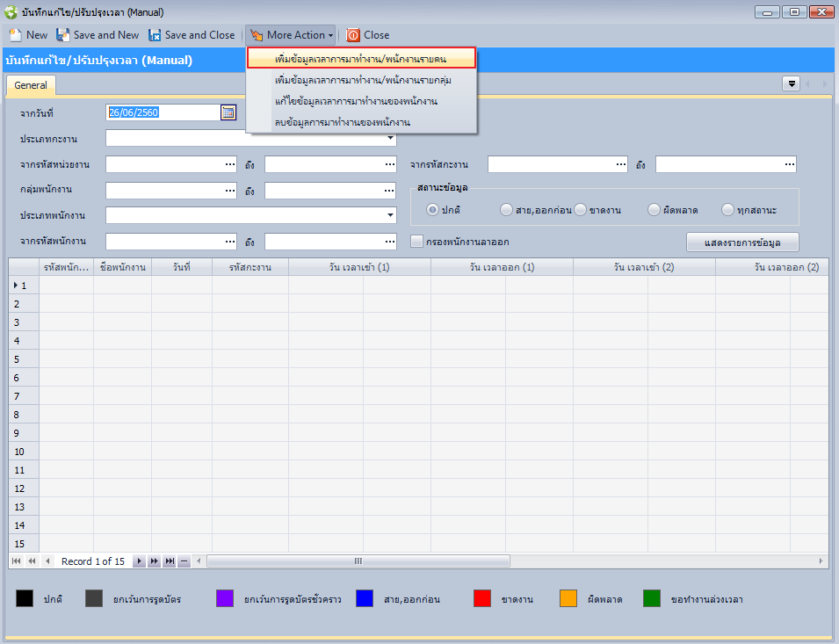Click the แสดงรายการข้อมูล button
Image resolution: width=839 pixels, height=644 pixels.
pos(742,242)
